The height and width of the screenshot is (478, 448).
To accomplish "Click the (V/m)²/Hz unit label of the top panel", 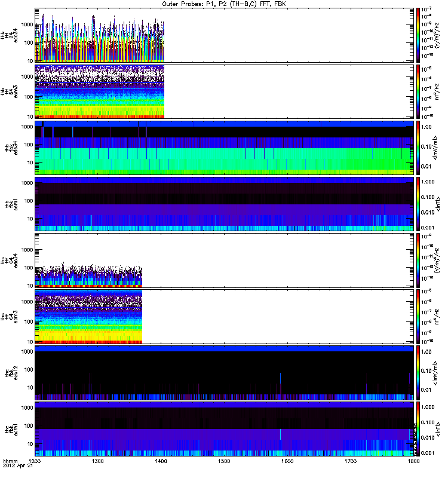I will [x=437, y=35].
